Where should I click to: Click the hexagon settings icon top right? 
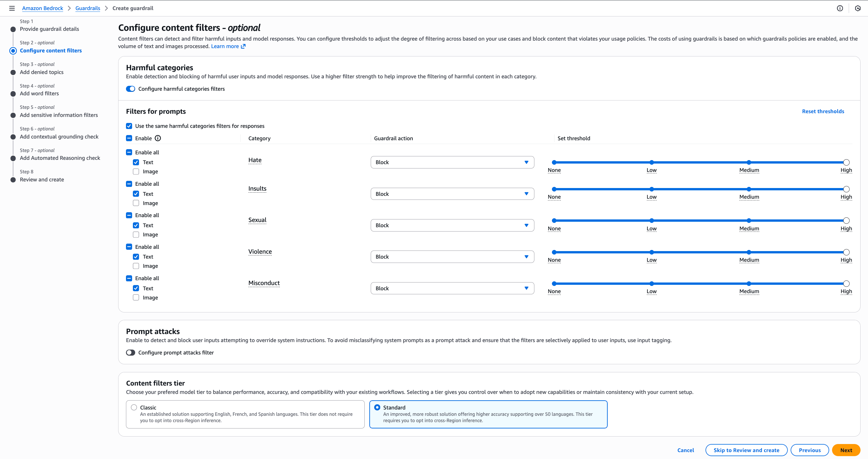858,8
